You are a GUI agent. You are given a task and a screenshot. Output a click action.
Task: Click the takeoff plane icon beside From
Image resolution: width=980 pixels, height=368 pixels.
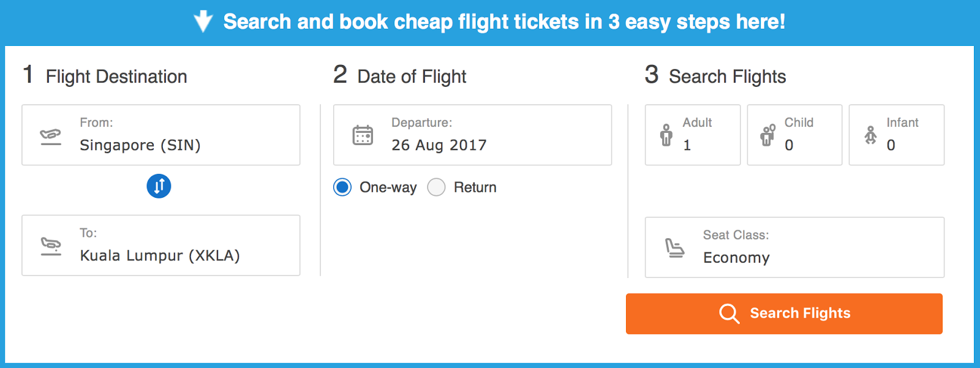51,136
